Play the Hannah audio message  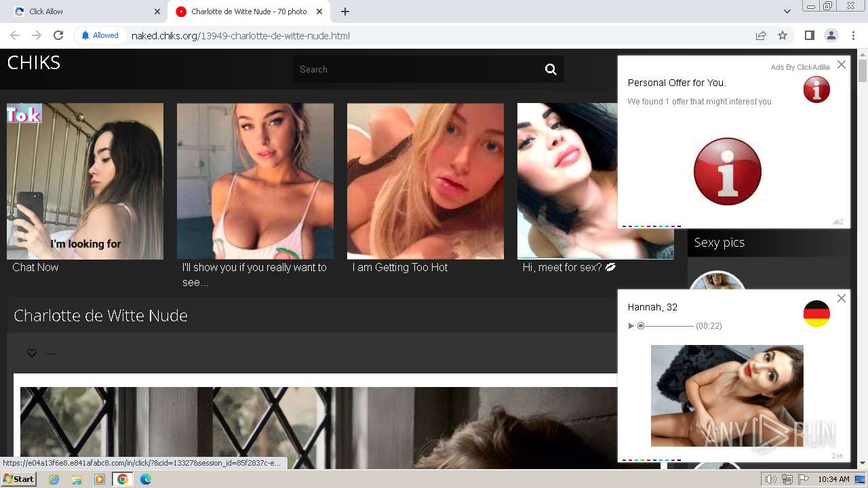click(631, 326)
